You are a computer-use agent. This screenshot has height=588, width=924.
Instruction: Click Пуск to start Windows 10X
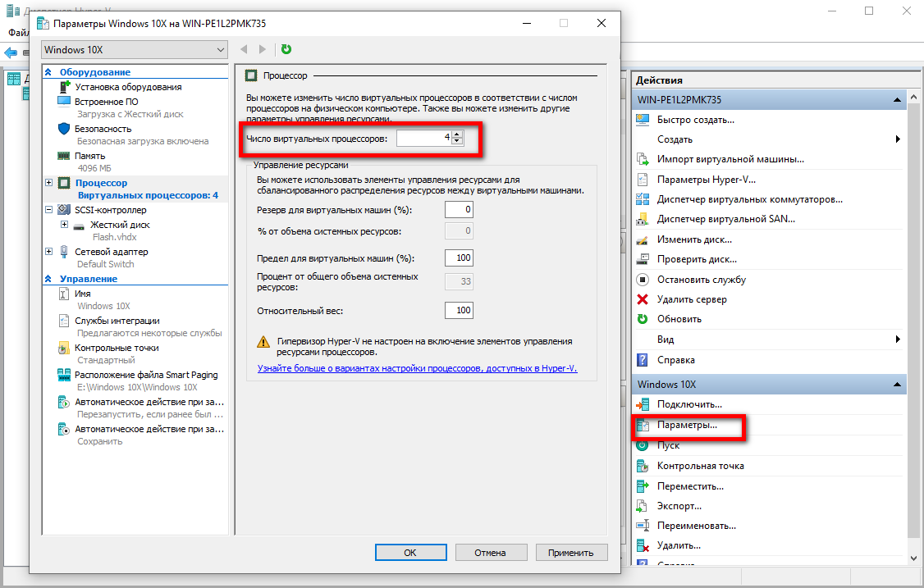pos(668,445)
